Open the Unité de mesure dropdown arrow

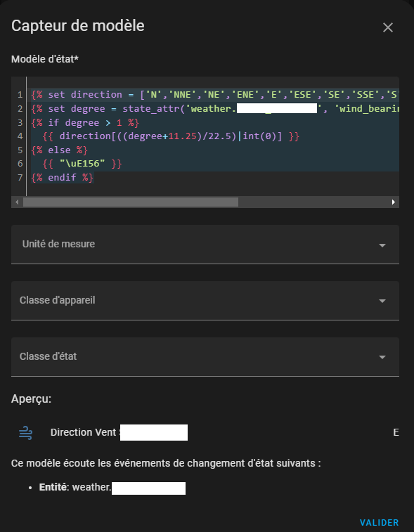click(382, 245)
